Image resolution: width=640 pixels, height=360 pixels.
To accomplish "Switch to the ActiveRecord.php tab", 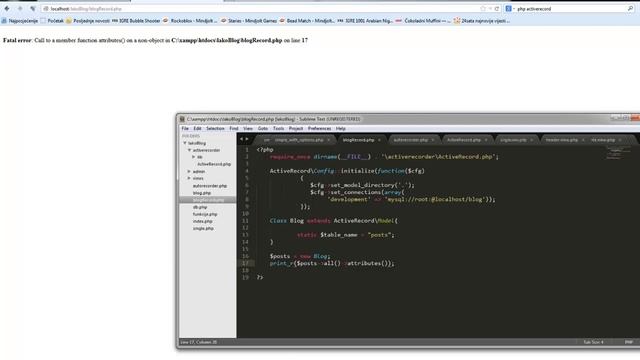I will coord(464,140).
